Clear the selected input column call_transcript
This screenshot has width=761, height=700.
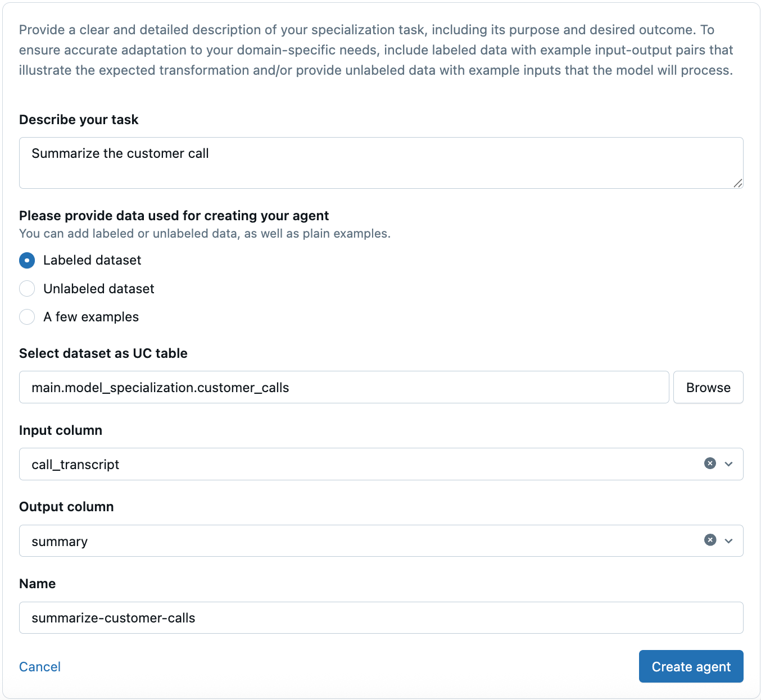(x=710, y=463)
